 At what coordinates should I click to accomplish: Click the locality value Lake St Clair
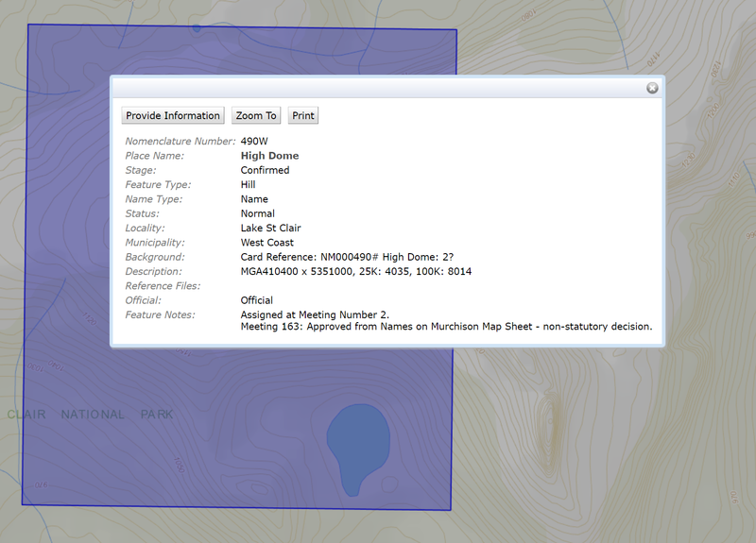[x=270, y=228]
